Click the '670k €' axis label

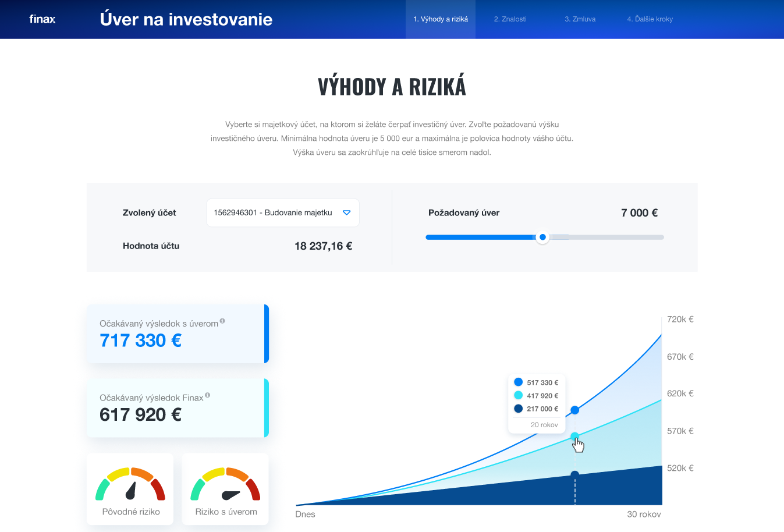(680, 356)
